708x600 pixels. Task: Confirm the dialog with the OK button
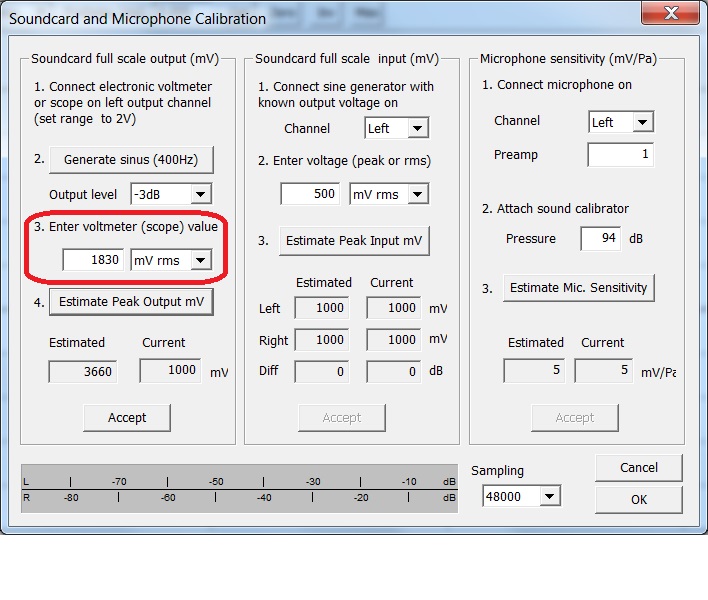pos(638,499)
